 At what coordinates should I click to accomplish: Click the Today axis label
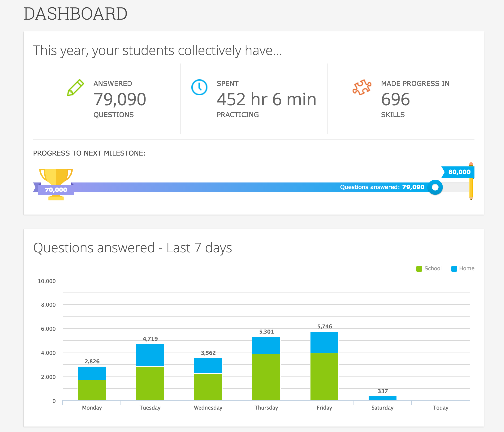tap(440, 408)
